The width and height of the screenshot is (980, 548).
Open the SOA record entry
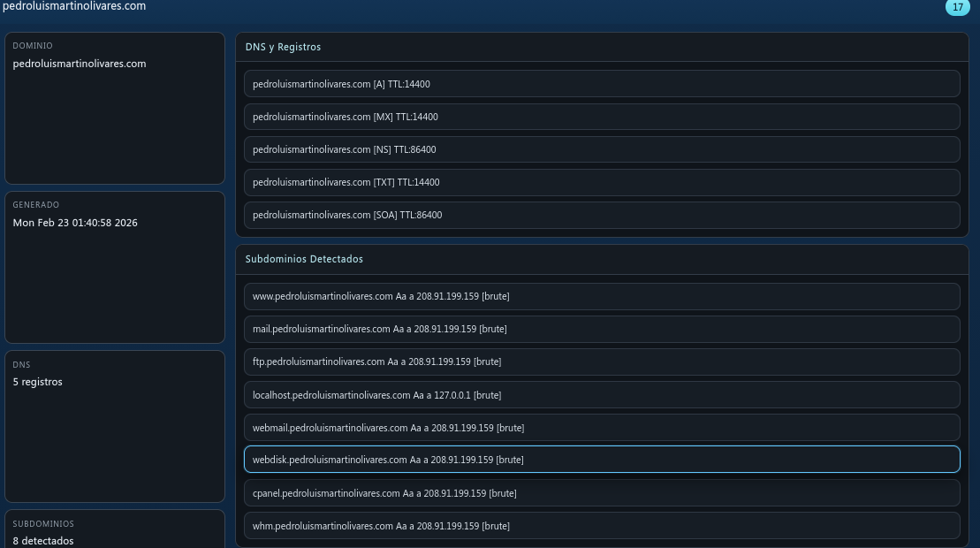pyautogui.click(x=602, y=215)
